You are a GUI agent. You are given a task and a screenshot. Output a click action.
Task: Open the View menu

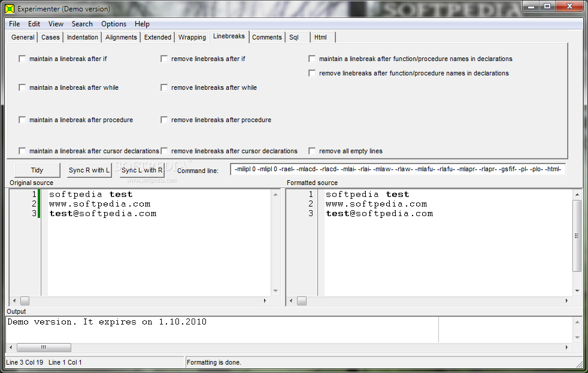point(56,23)
